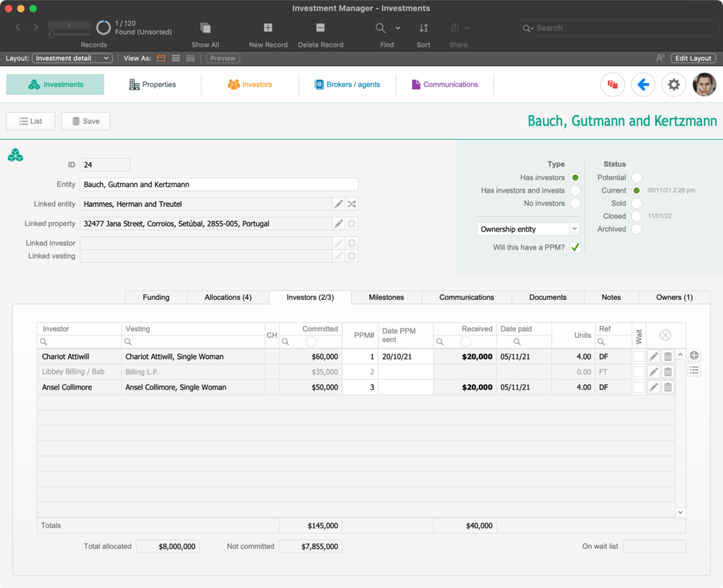
Task: Expand the Find dropdown chevron
Action: click(397, 28)
